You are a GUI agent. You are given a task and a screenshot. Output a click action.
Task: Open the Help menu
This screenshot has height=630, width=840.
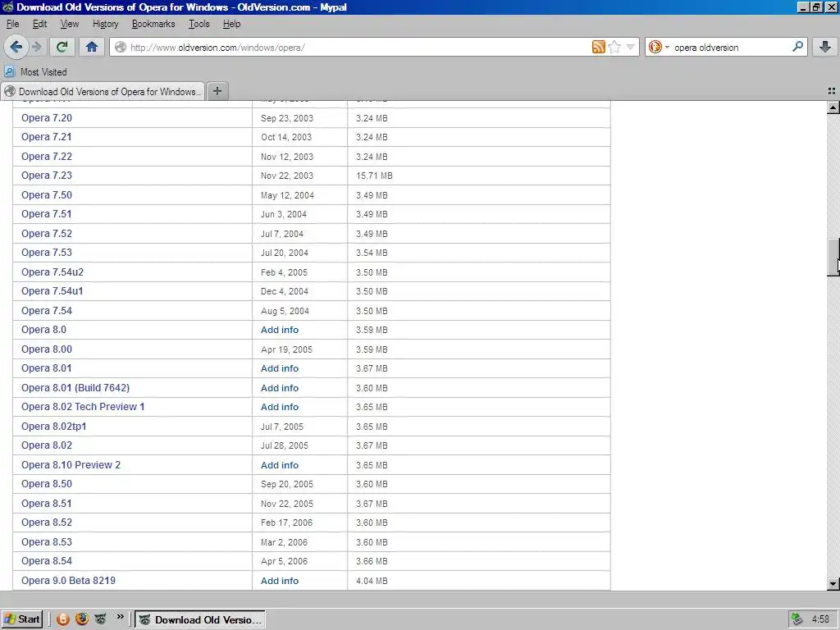coord(231,24)
